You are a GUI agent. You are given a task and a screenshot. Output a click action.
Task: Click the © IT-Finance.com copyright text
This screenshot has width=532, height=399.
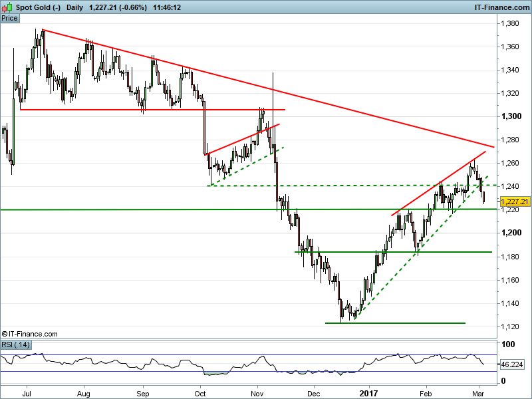coord(30,334)
